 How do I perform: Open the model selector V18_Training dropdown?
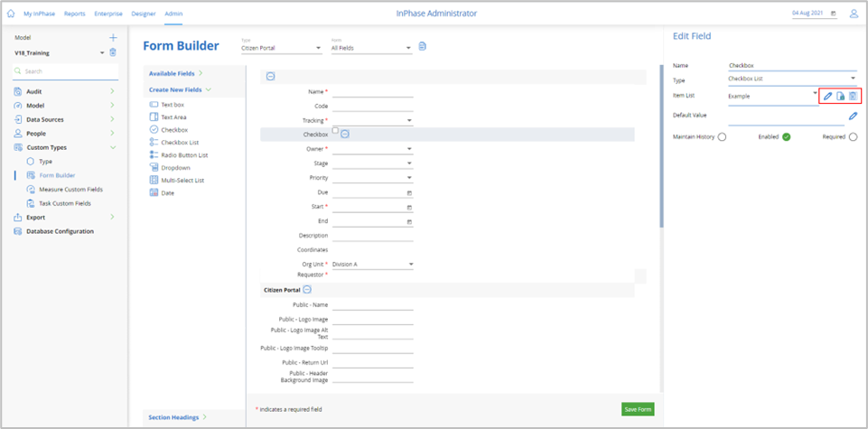[58, 53]
